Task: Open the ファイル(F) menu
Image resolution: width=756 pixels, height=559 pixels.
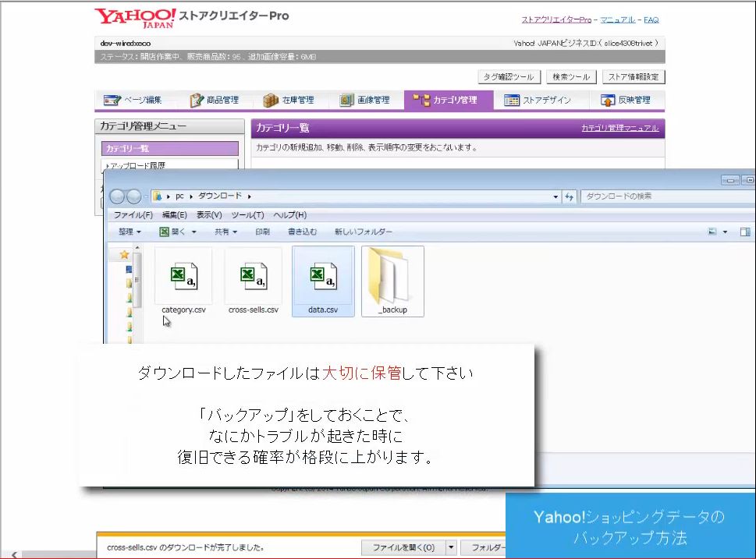Action: 133,215
